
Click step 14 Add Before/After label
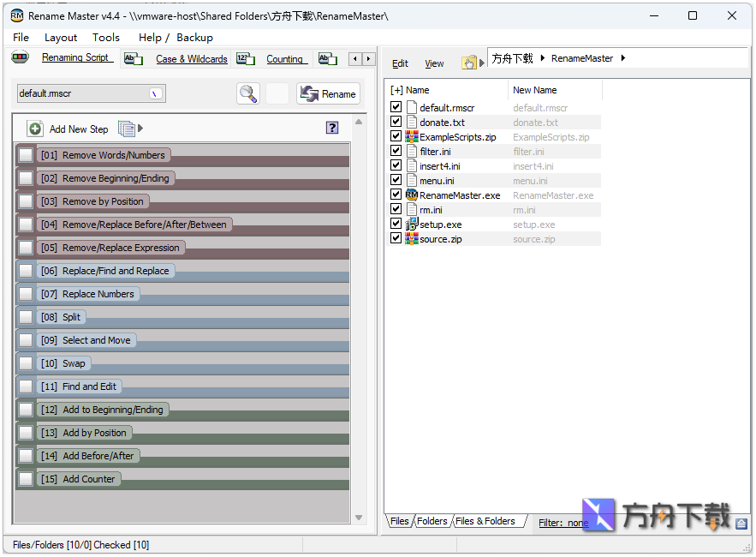87,456
